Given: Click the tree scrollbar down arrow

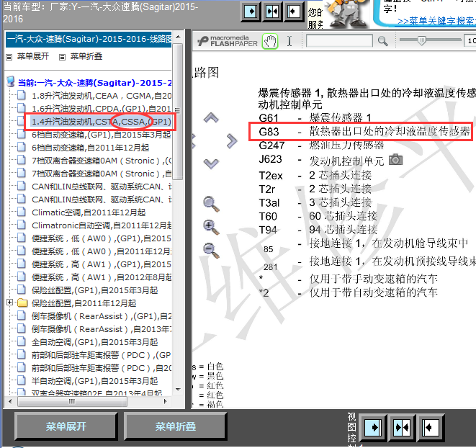Looking at the screenshot, I should pyautogui.click(x=178, y=390).
